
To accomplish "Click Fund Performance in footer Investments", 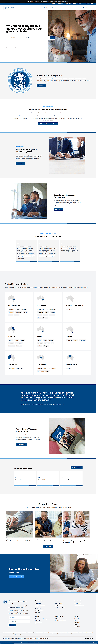I will 58,603.
